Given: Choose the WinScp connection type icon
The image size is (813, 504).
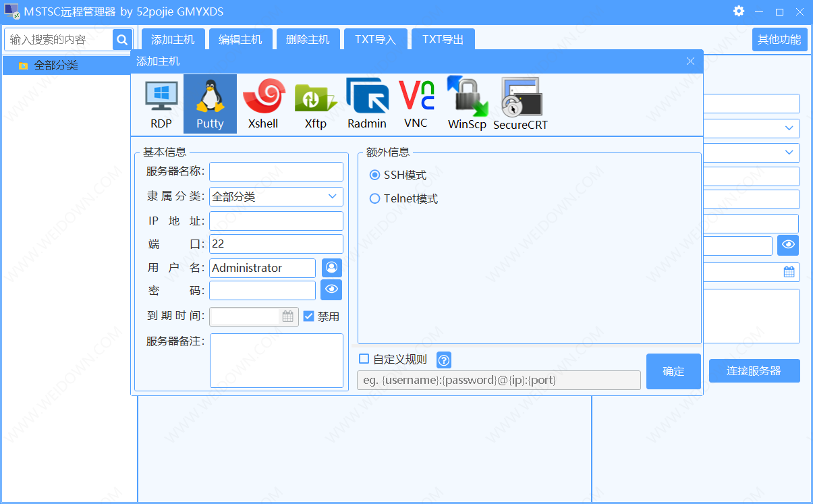Looking at the screenshot, I should (467, 104).
